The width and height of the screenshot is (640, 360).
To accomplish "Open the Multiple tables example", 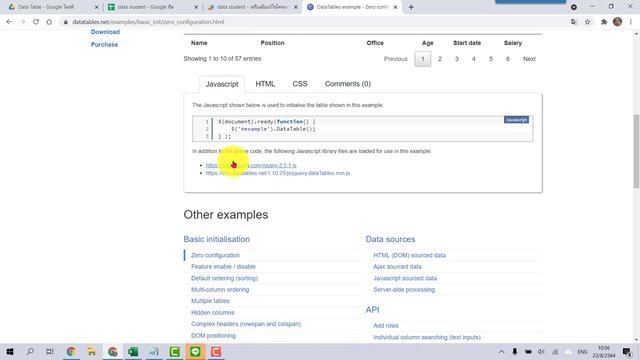I will (x=210, y=301).
